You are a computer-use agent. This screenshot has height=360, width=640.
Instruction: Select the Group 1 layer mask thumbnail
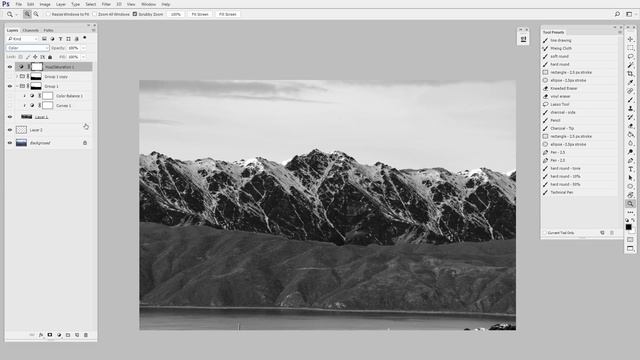[x=36, y=86]
